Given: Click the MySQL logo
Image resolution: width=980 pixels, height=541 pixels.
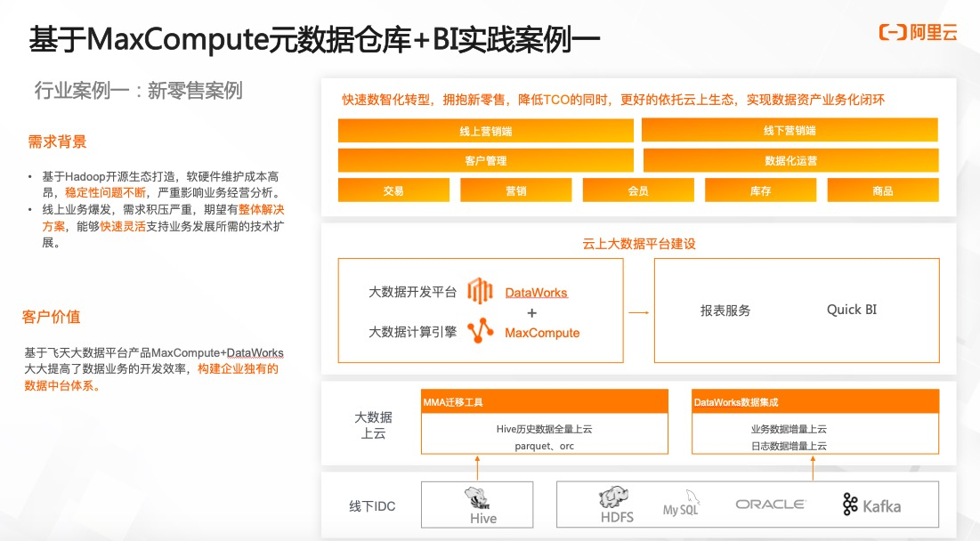Looking at the screenshot, I should point(681,504).
